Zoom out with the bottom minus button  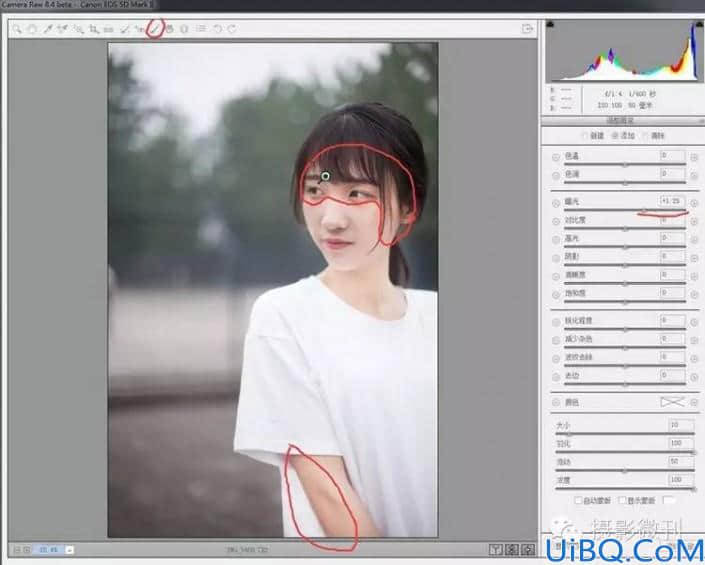[x=17, y=549]
